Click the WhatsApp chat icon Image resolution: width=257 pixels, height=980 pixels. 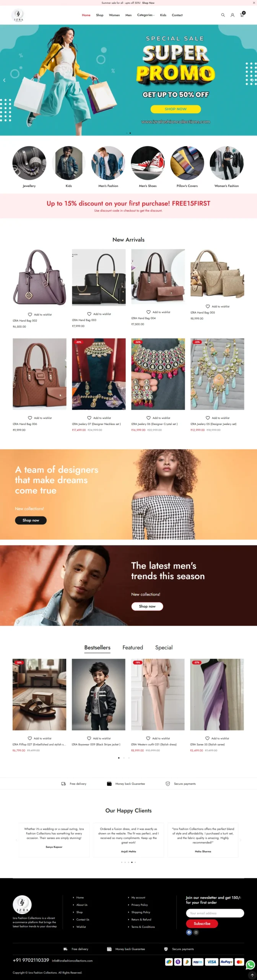click(250, 965)
